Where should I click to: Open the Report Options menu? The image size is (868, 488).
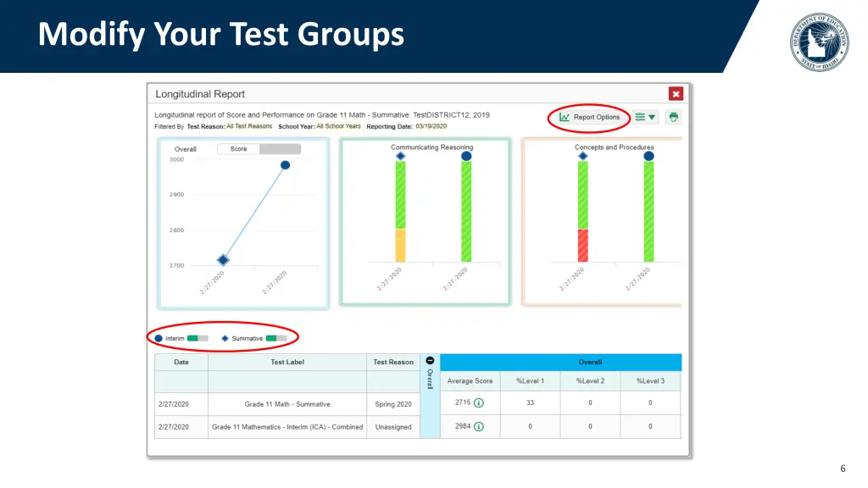[x=590, y=117]
